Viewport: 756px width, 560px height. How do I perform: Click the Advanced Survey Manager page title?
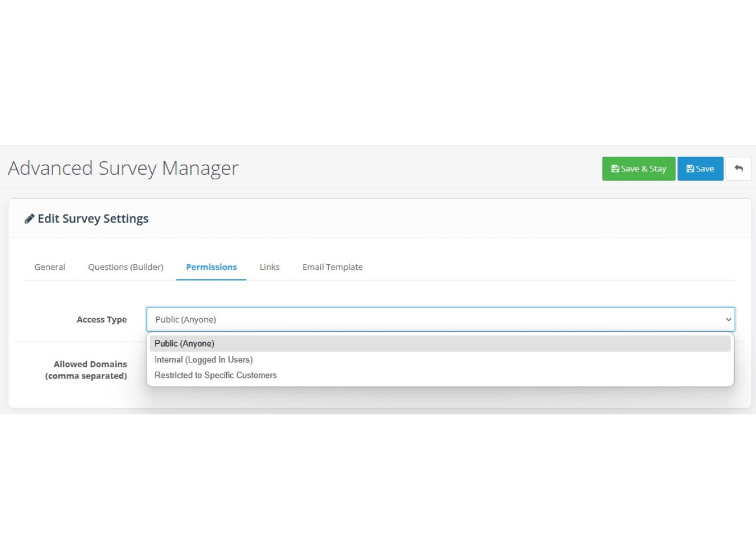(123, 168)
